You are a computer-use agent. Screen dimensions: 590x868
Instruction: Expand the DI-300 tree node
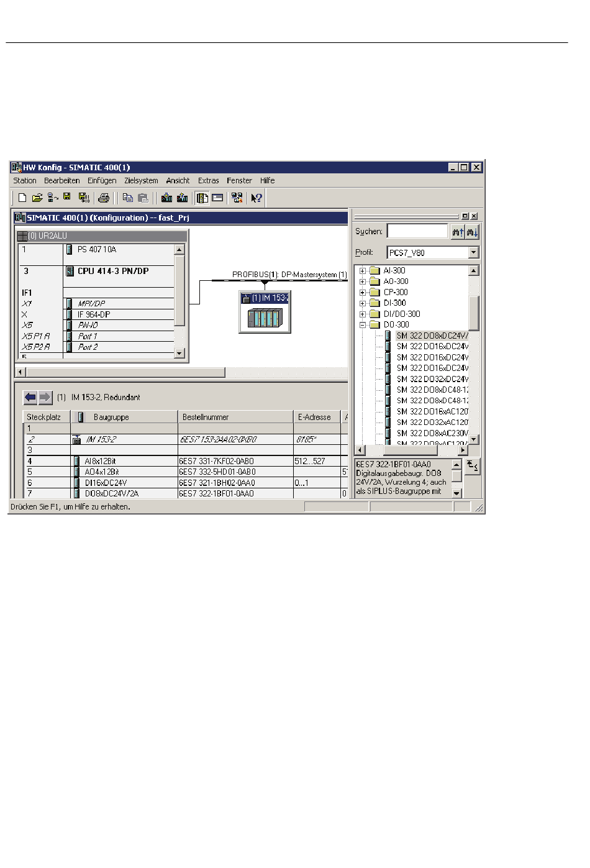point(363,303)
